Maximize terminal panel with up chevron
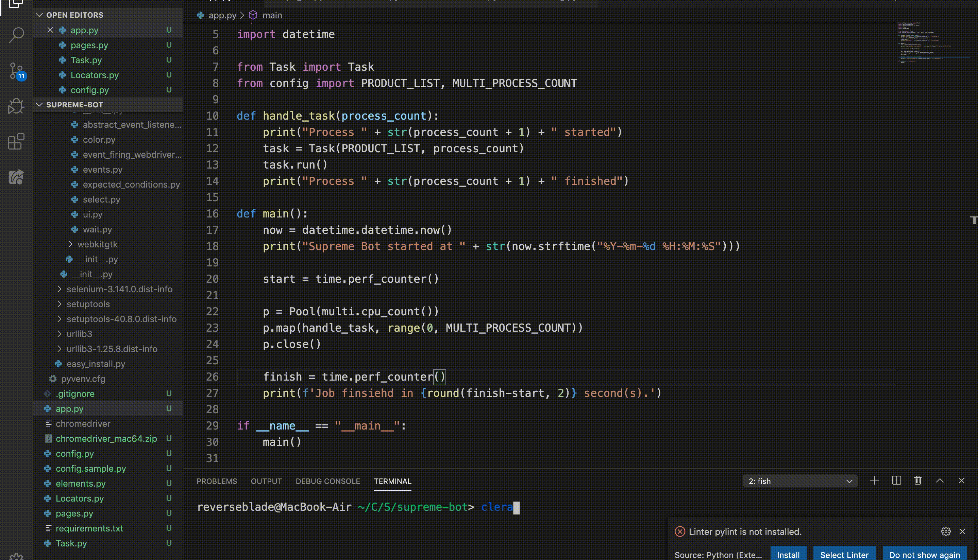Viewport: 978px width, 560px height. (x=940, y=480)
